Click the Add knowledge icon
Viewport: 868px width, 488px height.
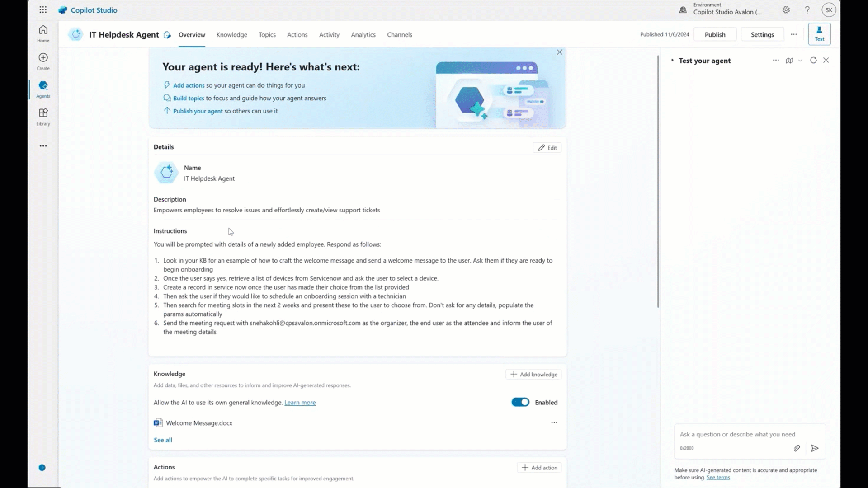pyautogui.click(x=513, y=374)
